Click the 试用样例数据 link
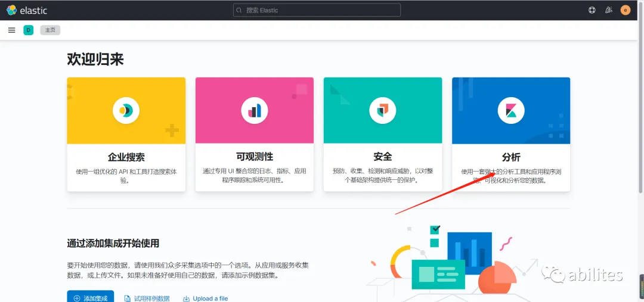 [x=147, y=298]
